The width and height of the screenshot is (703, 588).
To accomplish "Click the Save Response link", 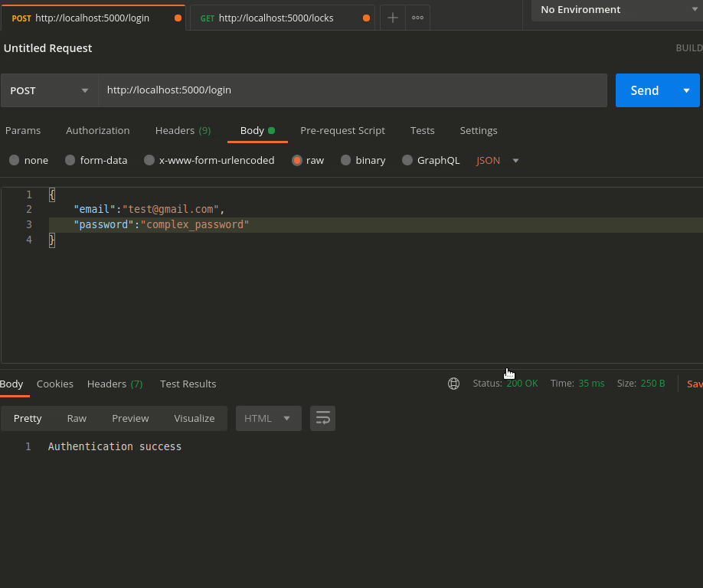I will click(695, 384).
